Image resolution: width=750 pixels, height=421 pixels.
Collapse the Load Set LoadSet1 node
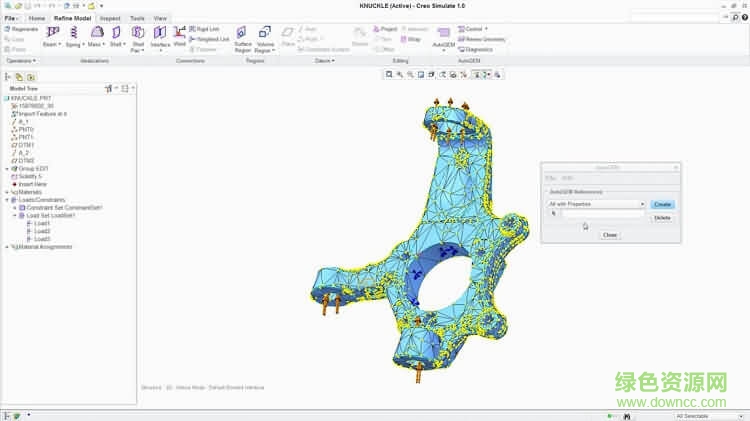[x=15, y=215]
